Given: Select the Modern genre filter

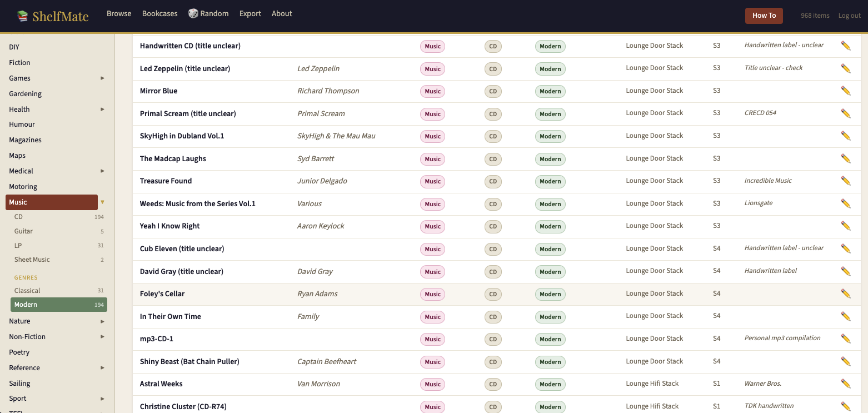Looking at the screenshot, I should (59, 305).
